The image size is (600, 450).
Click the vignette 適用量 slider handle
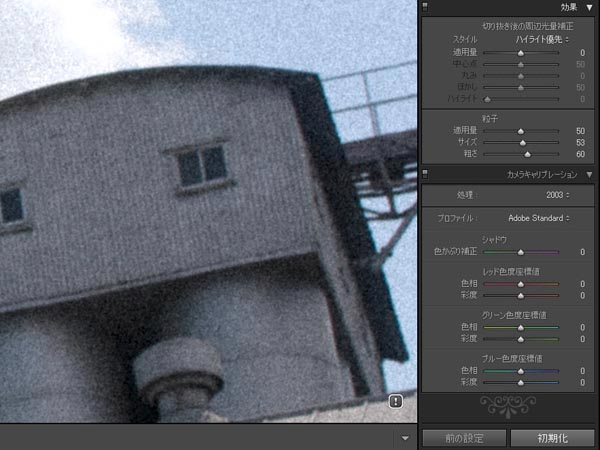(x=521, y=53)
